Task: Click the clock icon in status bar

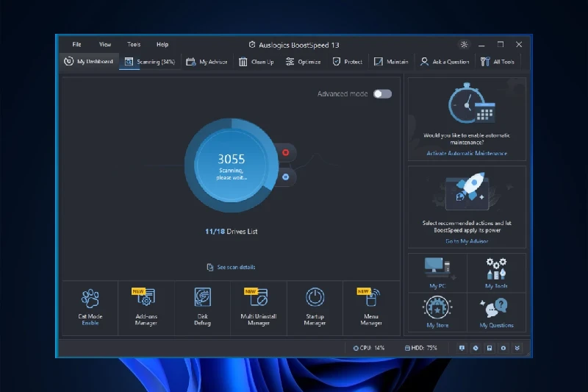Action: [476, 348]
